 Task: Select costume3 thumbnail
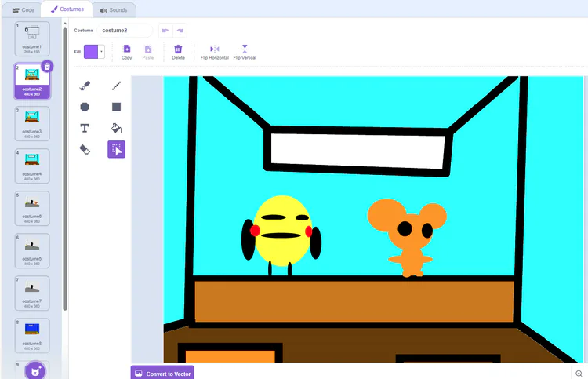pos(32,124)
